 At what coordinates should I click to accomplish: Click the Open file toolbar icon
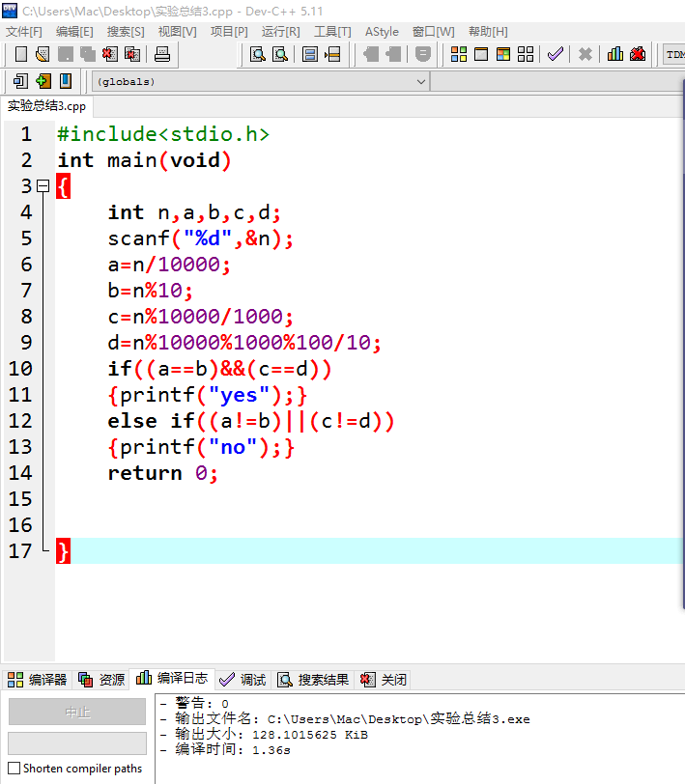tap(43, 54)
